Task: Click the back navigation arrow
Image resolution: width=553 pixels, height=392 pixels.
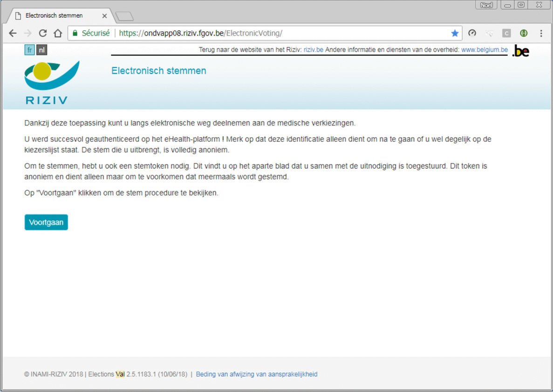Action: 13,33
